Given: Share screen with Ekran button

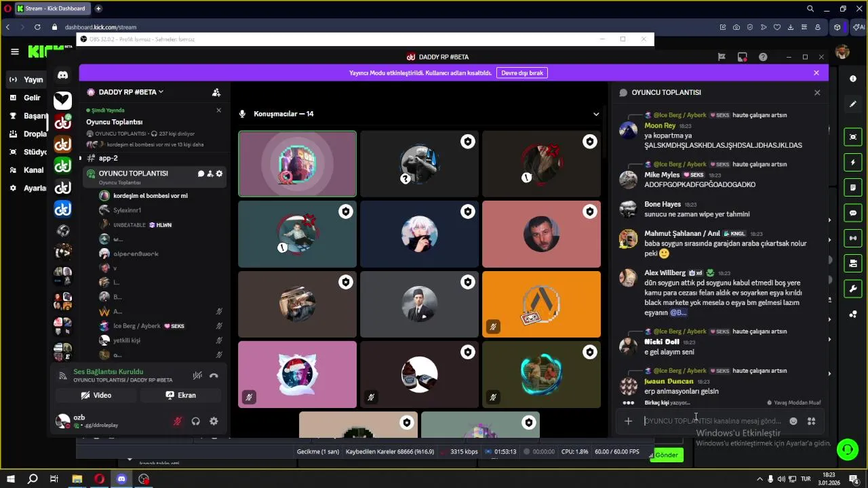Looking at the screenshot, I should (x=181, y=395).
